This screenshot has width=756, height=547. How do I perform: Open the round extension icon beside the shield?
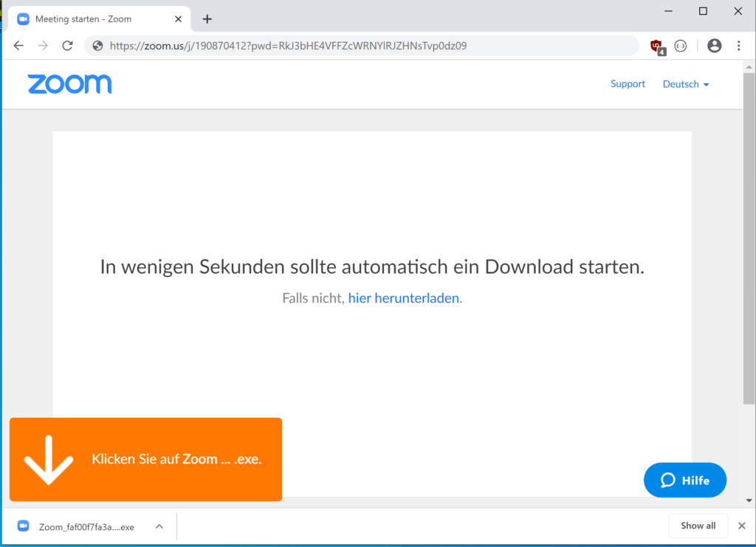tap(680, 46)
